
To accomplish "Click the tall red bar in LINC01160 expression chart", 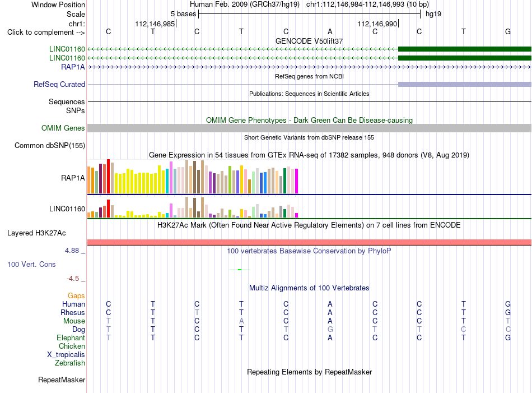I will point(109,209).
